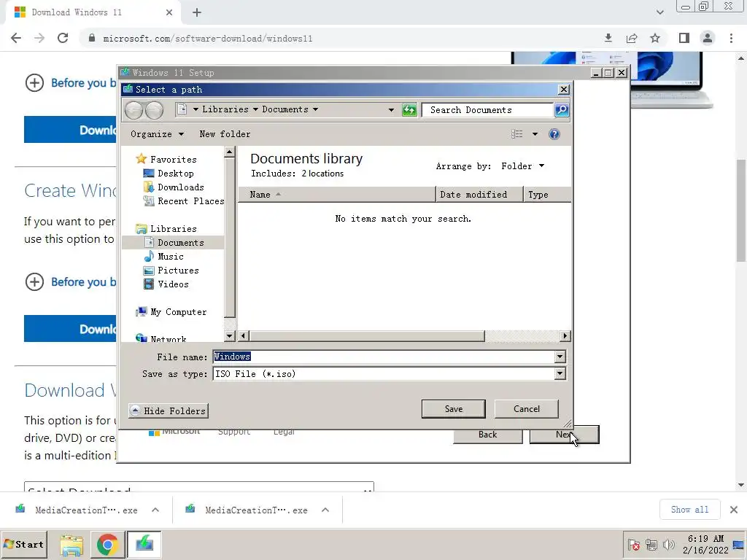
Task: Click the Search Documents field
Action: pos(487,110)
